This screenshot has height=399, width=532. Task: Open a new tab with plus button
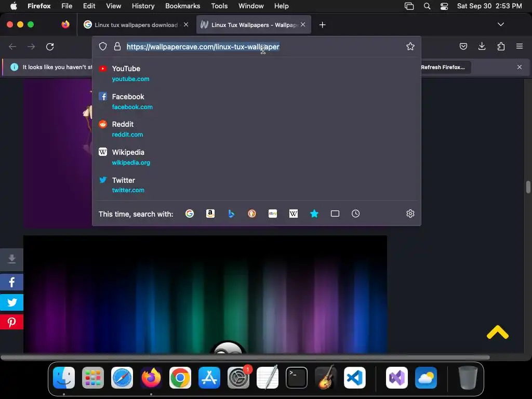(x=322, y=25)
